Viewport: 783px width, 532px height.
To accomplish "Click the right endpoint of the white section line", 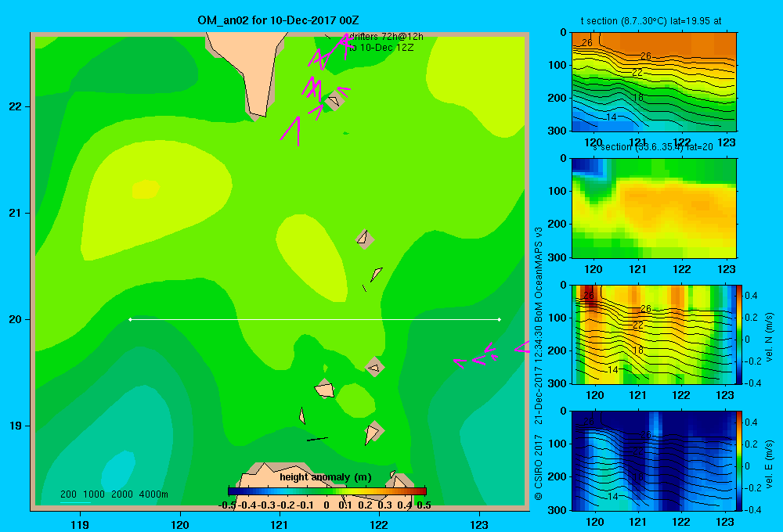I will click(x=500, y=319).
